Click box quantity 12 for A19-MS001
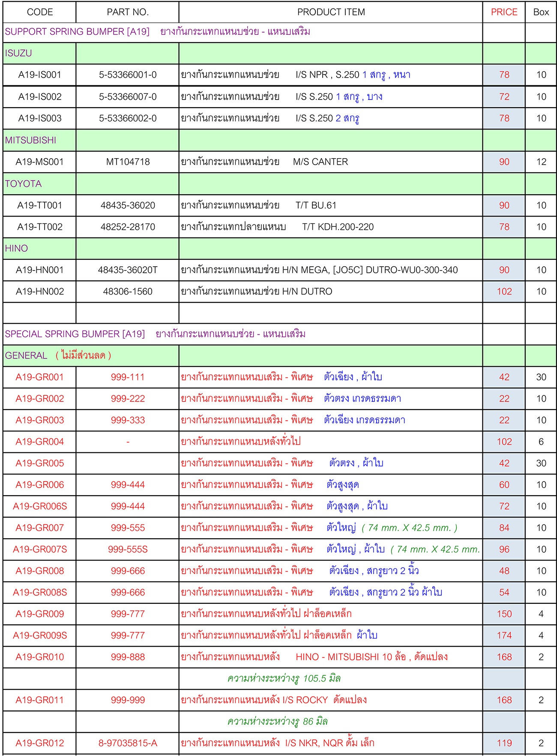The height and width of the screenshot is (756, 557). point(541,162)
